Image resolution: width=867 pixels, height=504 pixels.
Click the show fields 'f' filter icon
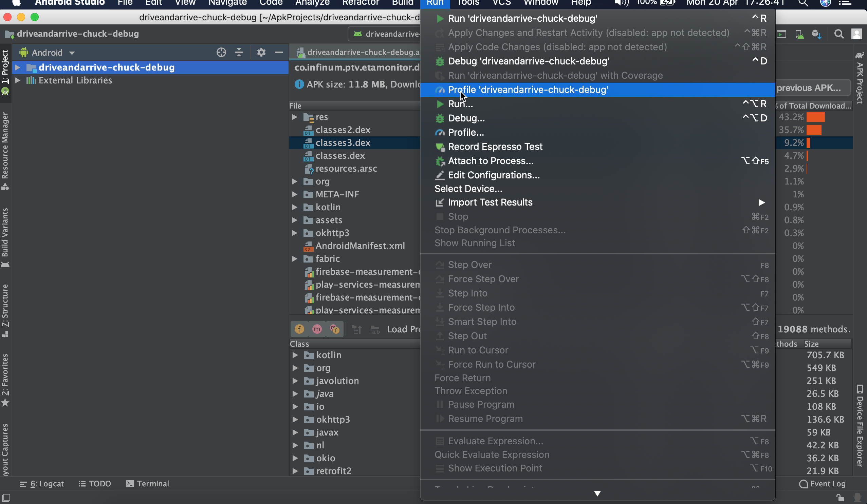point(299,329)
